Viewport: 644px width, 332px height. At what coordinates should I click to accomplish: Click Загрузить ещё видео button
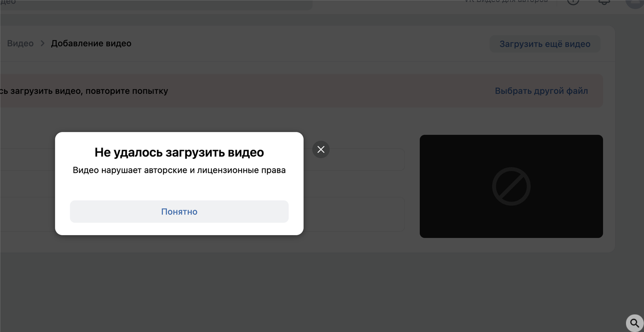pyautogui.click(x=545, y=44)
